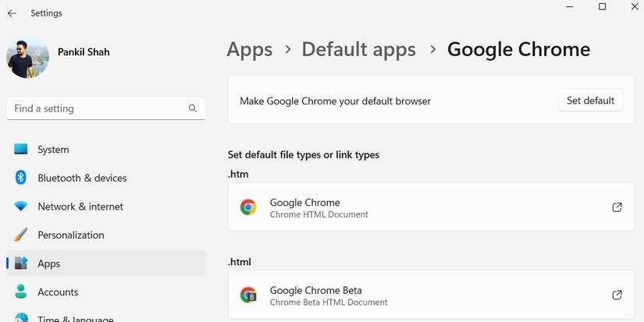Click the search magnifier icon
Viewport: 644px width, 322px height.
193,108
